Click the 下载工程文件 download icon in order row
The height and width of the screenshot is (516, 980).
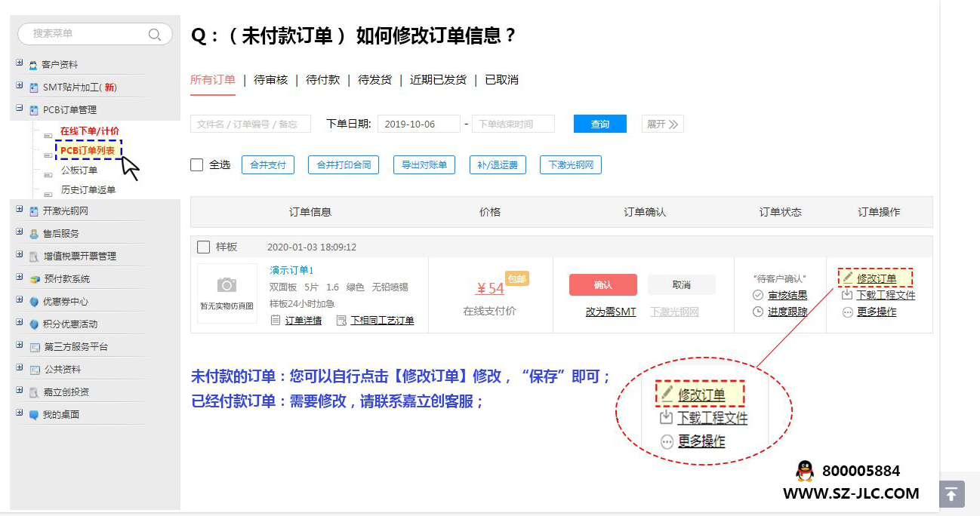pos(847,295)
